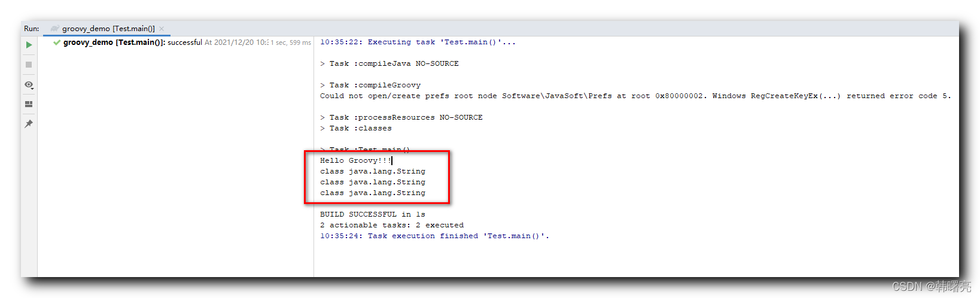980x298 pixels.
Task: Toggle the eye view-options icon
Action: (29, 85)
